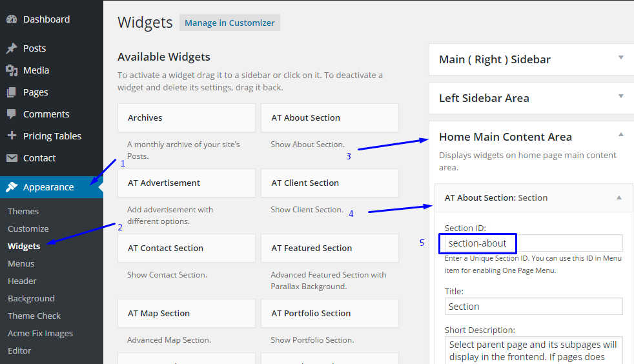Click the Appearance paintbrush icon

click(x=12, y=187)
